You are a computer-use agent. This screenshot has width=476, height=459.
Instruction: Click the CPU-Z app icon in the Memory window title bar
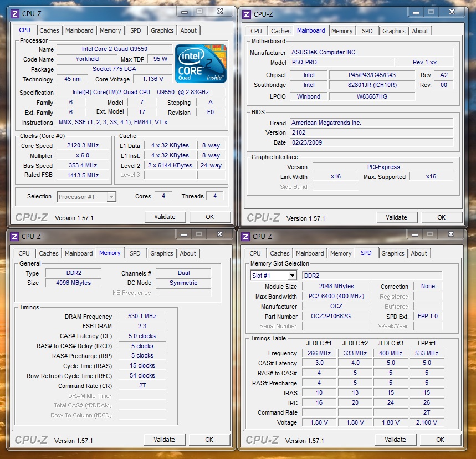[14, 236]
